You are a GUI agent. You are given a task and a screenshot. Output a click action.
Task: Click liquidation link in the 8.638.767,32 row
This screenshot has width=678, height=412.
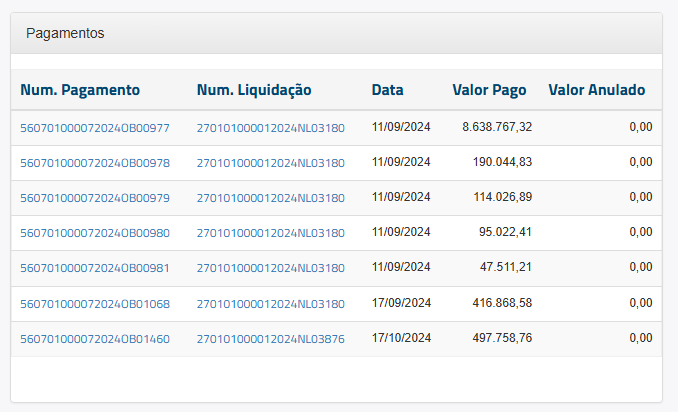point(270,128)
